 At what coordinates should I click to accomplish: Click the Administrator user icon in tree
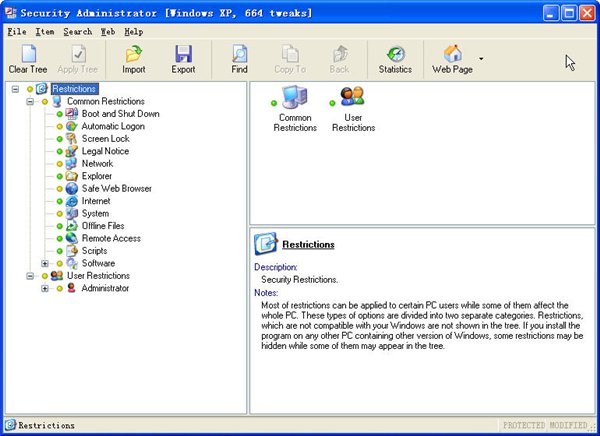72,288
